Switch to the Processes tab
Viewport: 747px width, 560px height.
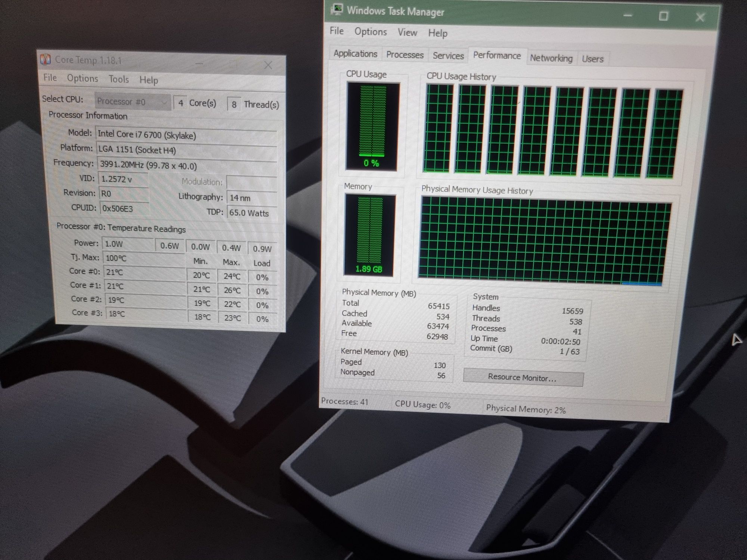[405, 55]
